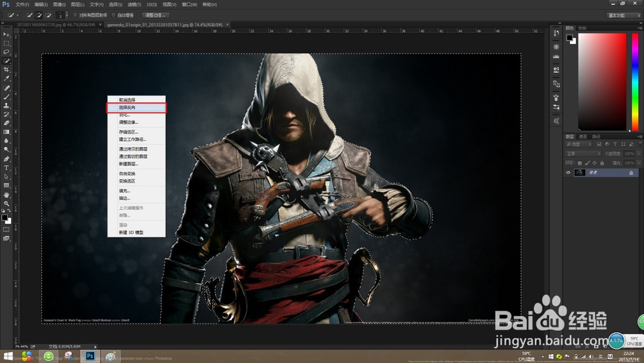Choose 选择反向 in context menu
644x363 pixels.
[x=137, y=108]
